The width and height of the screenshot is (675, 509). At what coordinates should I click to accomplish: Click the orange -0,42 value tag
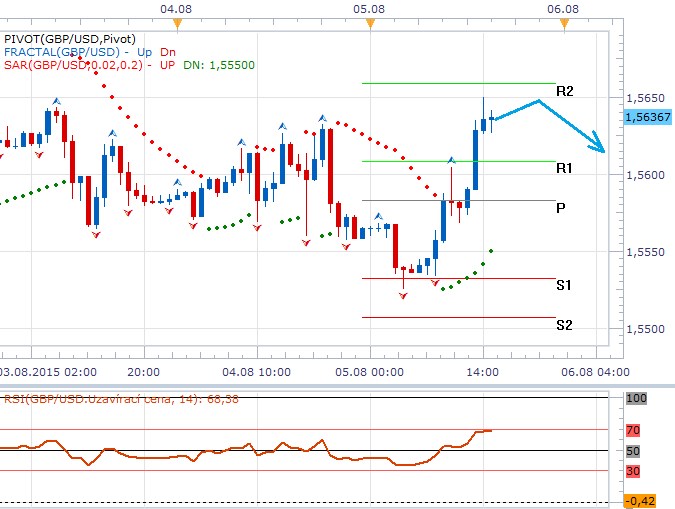[640, 501]
